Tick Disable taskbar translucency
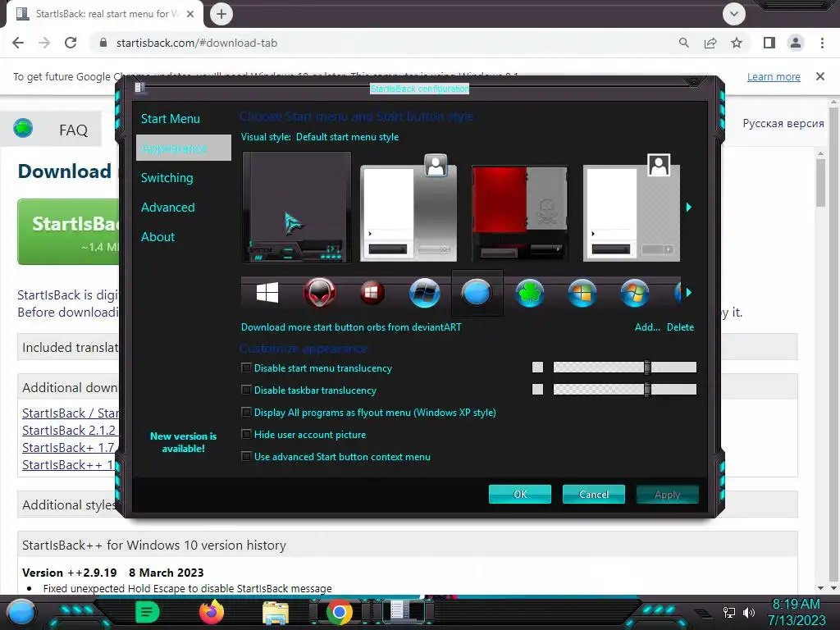This screenshot has width=840, height=630. coord(246,390)
